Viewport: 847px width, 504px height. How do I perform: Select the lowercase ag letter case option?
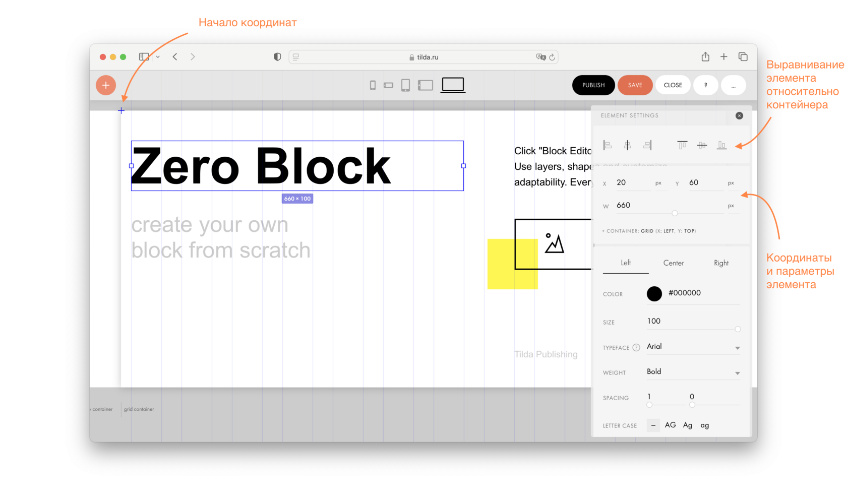coord(704,425)
